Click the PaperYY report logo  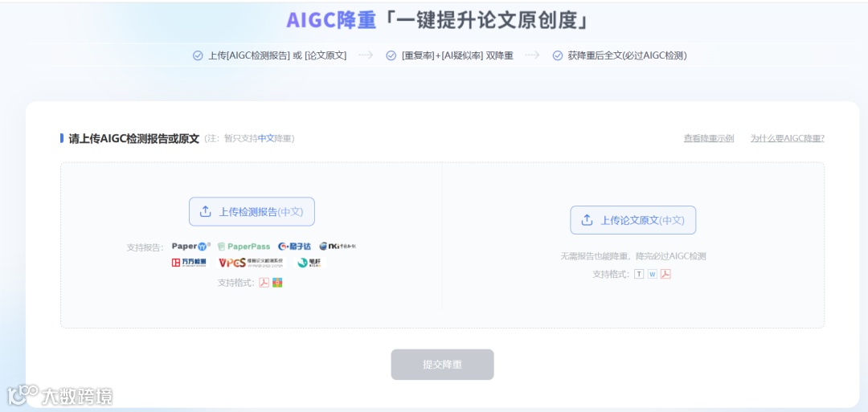pyautogui.click(x=191, y=247)
